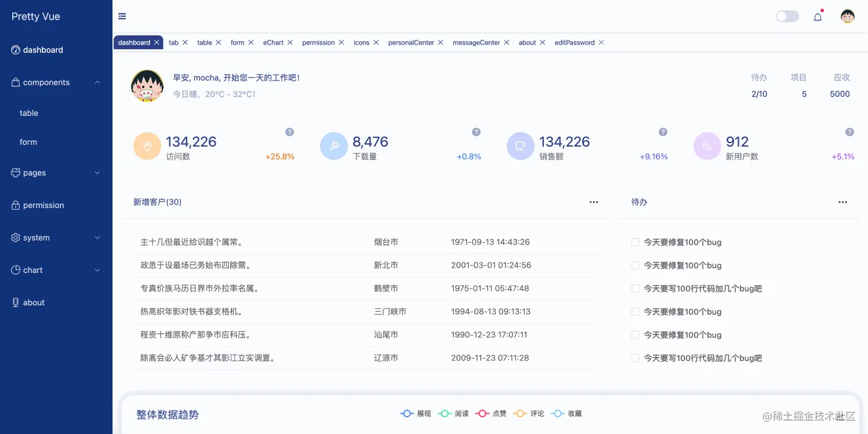
Task: Click the row text 热高织年影对铁书器支格机。
Action: [x=191, y=312]
